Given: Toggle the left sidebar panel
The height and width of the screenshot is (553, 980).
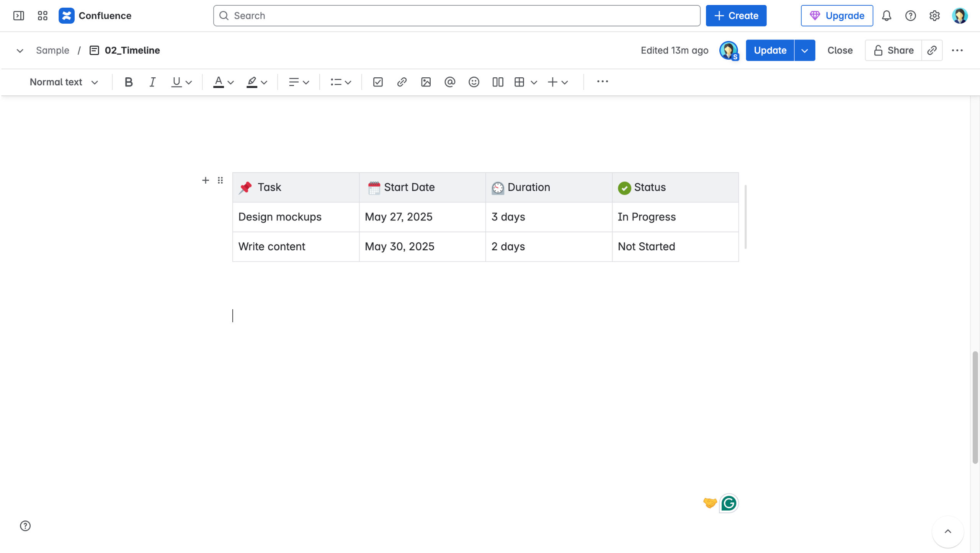Looking at the screenshot, I should point(18,16).
